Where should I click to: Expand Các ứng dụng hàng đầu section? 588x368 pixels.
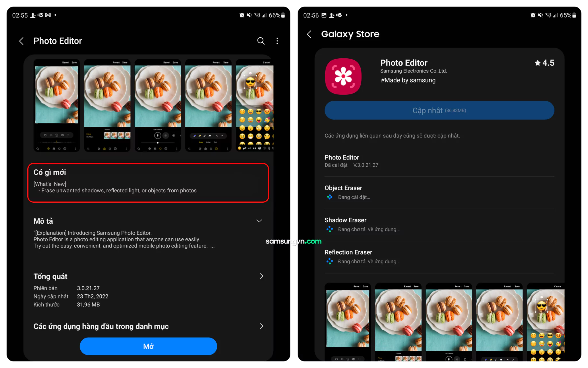pos(264,326)
